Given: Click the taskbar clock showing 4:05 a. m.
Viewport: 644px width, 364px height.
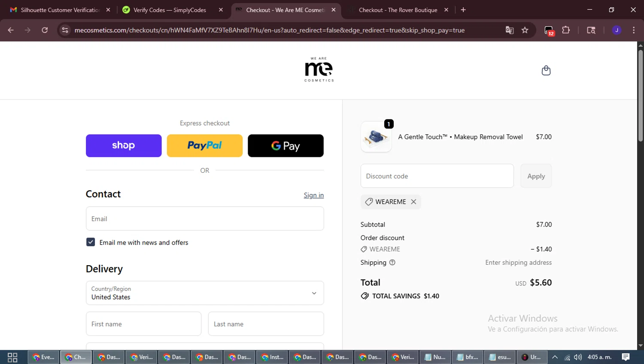Looking at the screenshot, I should (599, 357).
